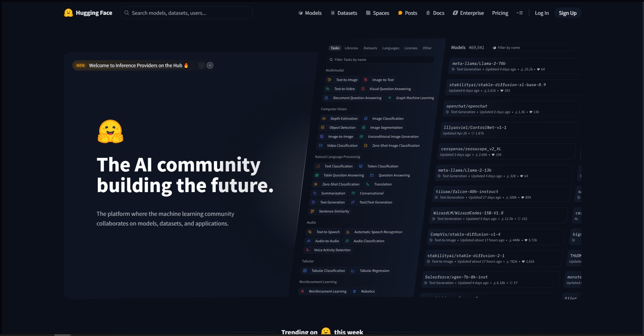Viewport: 644px width, 336px height.
Task: Focus the Search models, datasets, users field
Action: (187, 13)
